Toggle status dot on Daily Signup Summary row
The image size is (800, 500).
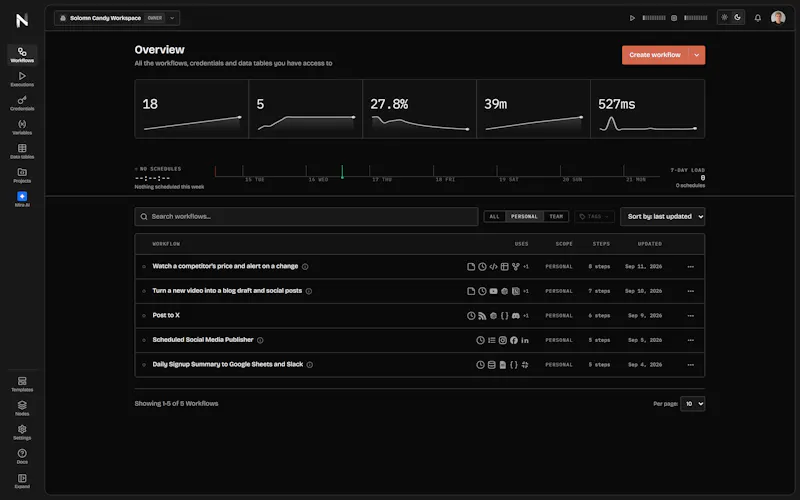click(144, 365)
